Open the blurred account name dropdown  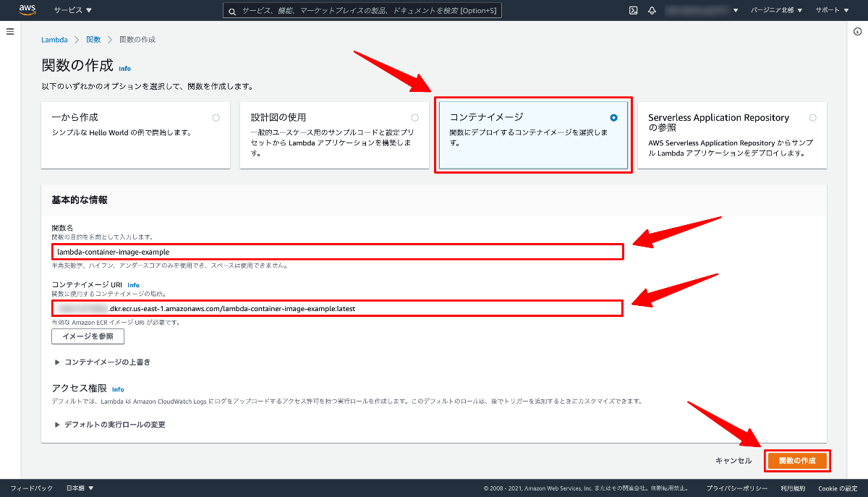[x=702, y=10]
